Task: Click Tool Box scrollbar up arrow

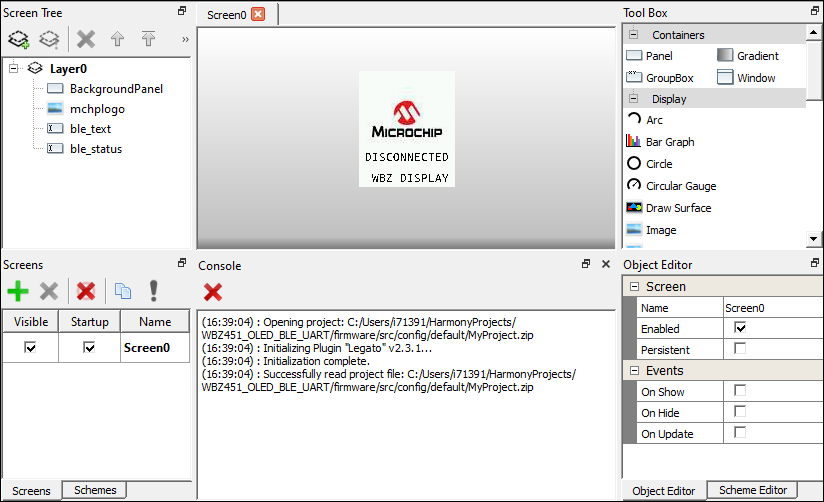Action: pyautogui.click(x=813, y=33)
